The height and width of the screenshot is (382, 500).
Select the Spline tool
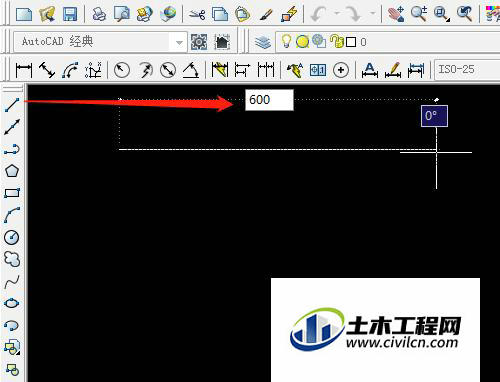[12, 282]
